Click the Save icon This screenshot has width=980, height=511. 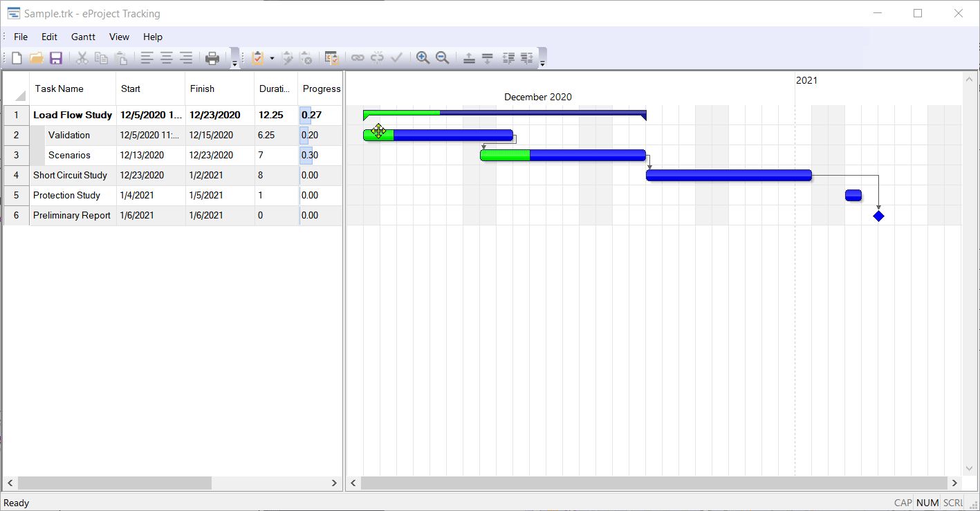pos(56,58)
